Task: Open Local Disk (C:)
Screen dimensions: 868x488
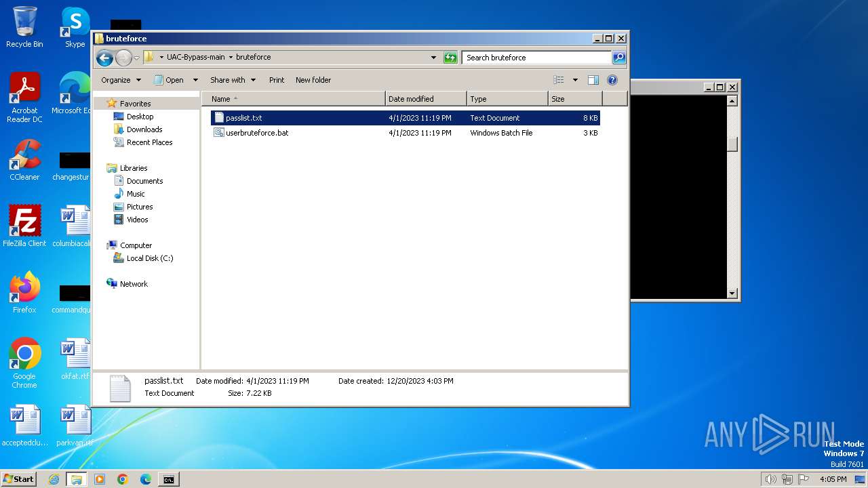Action: (x=149, y=258)
